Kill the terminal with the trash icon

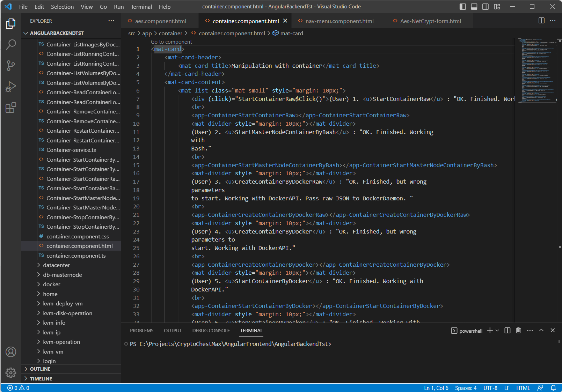518,331
